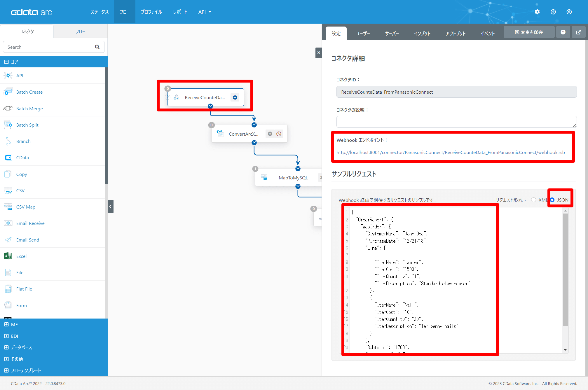This screenshot has width=588, height=390.
Task: Select the JSON request format radio
Action: (552, 200)
